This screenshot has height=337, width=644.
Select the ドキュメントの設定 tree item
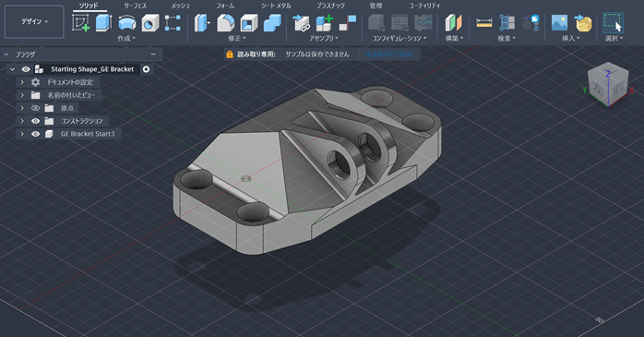[x=70, y=82]
